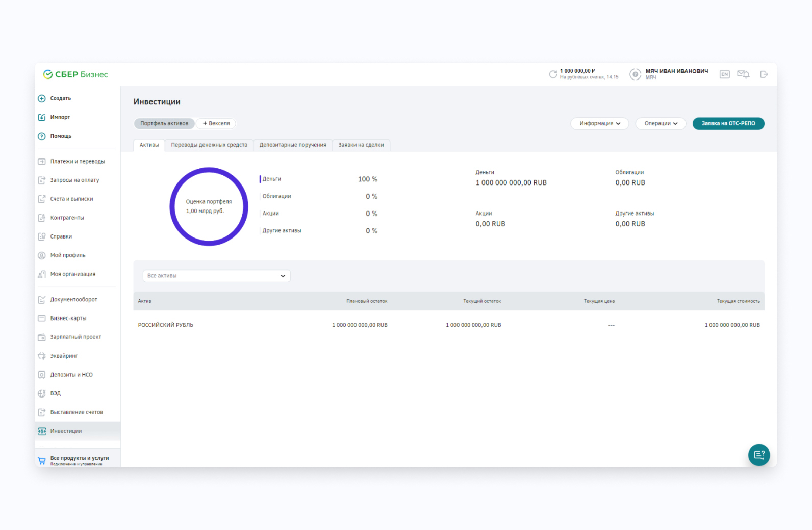Click the Облигации legend entry

(x=277, y=196)
